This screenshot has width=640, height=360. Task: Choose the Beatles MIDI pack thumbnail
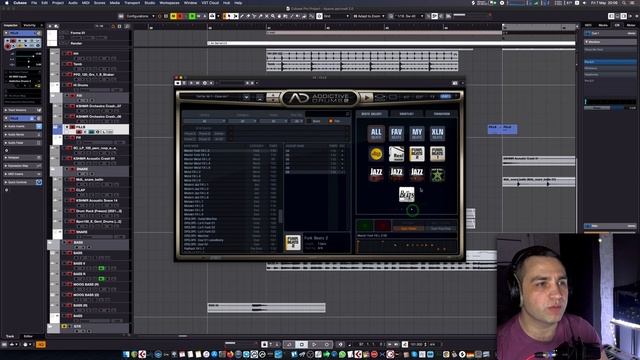[x=407, y=194]
